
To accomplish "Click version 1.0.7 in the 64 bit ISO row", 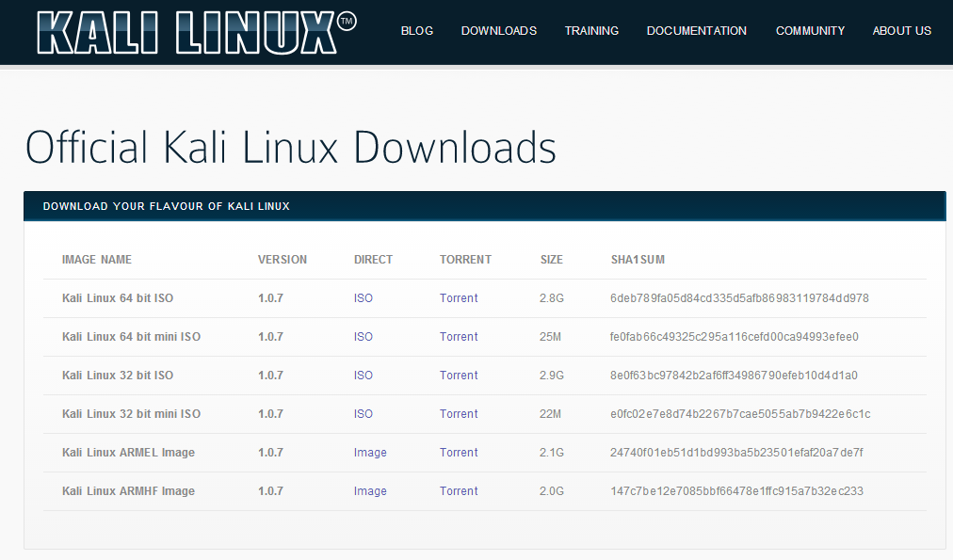I will pos(270,298).
